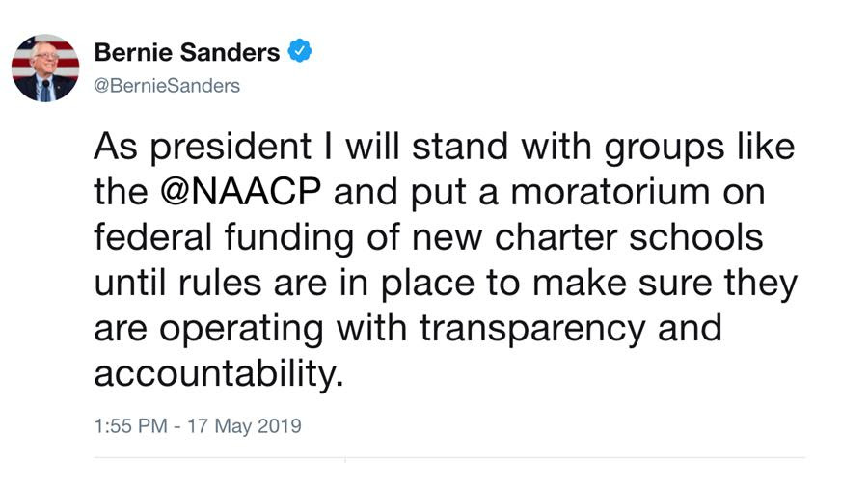Viewport: 868px width, 488px height.
Task: Click the Bernie Sanders display name
Action: pyautogui.click(x=186, y=53)
